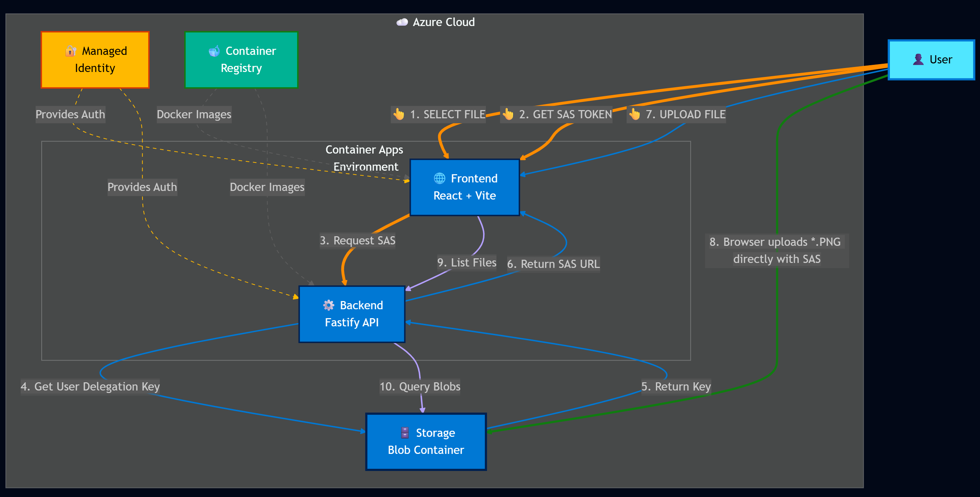Click the Backend Fastify API node
The height and width of the screenshot is (497, 980).
click(352, 314)
